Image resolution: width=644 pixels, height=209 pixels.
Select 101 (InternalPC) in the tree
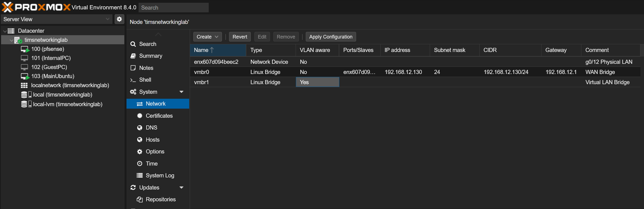coord(63,58)
